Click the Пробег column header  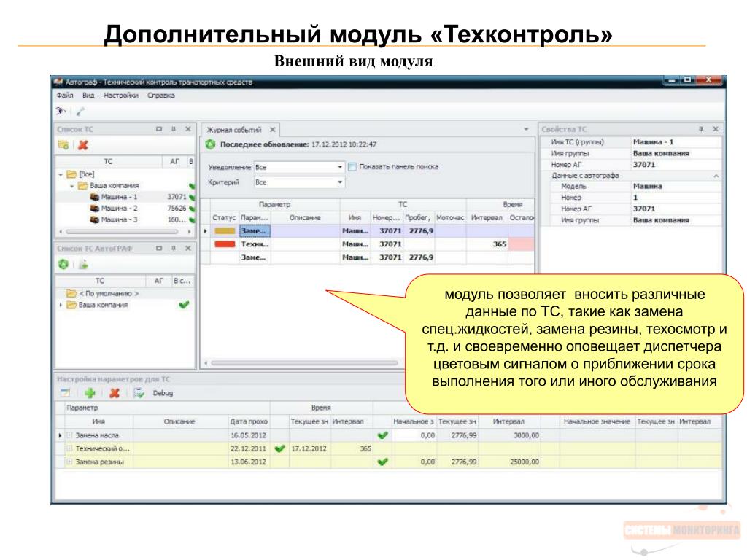coord(418,217)
